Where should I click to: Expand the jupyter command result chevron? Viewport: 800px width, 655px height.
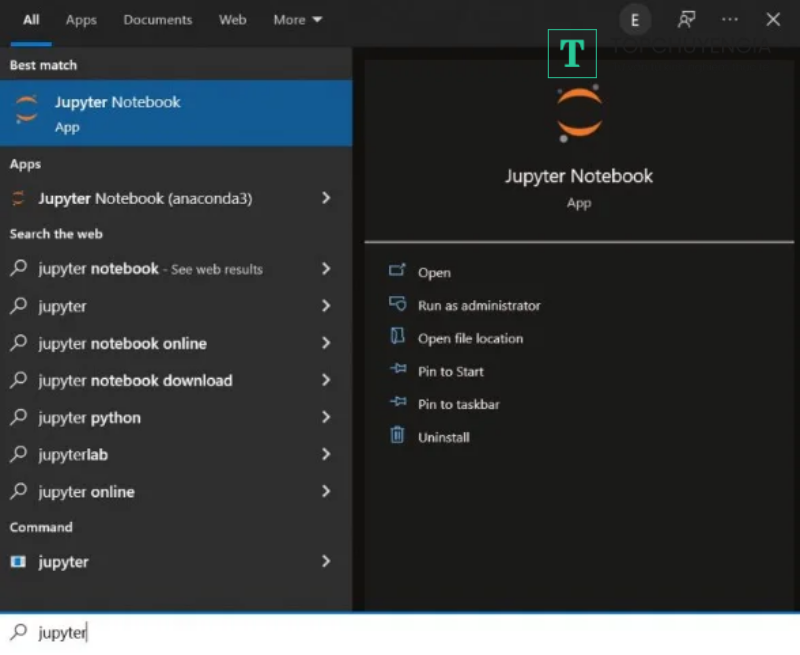tap(326, 562)
